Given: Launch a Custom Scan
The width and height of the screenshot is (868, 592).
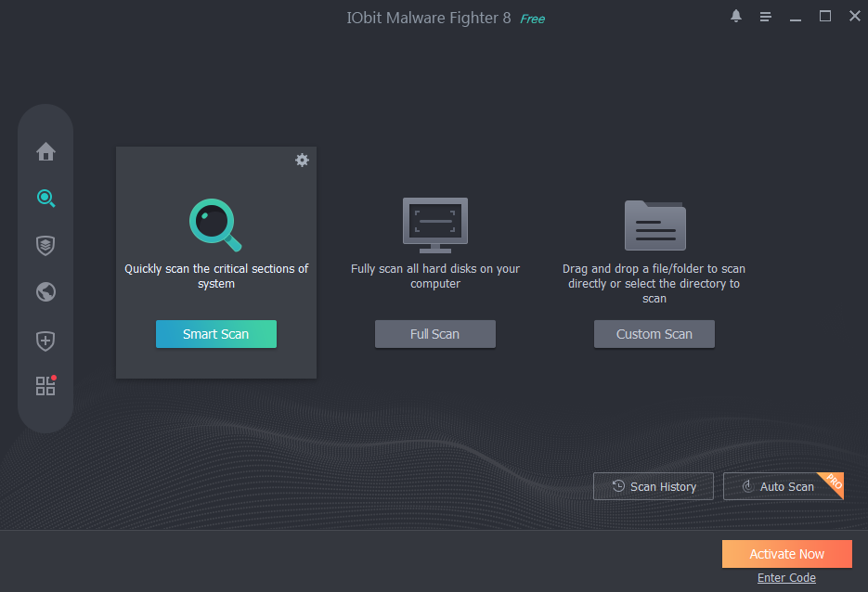Looking at the screenshot, I should click(x=654, y=334).
